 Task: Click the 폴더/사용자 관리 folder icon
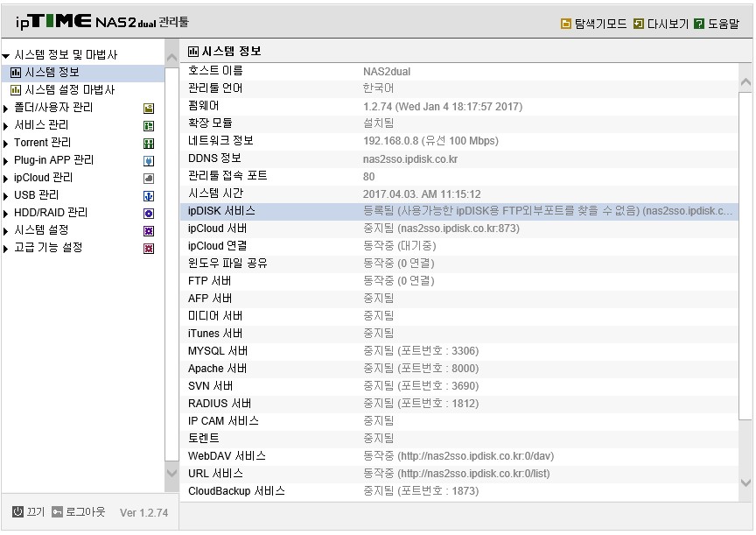click(x=149, y=109)
